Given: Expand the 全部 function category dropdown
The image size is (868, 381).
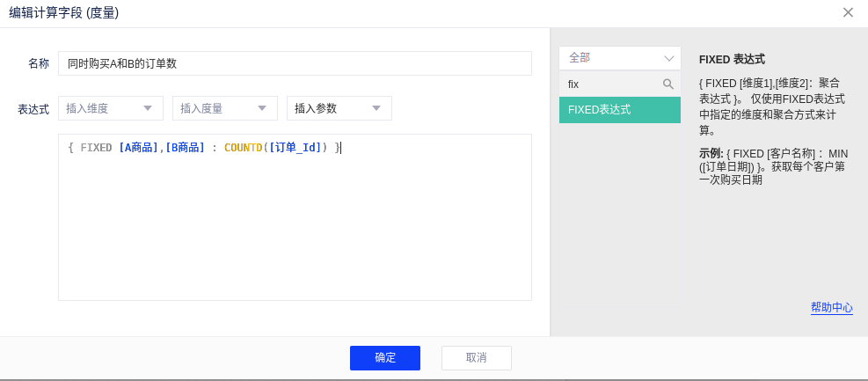Looking at the screenshot, I should [620, 58].
